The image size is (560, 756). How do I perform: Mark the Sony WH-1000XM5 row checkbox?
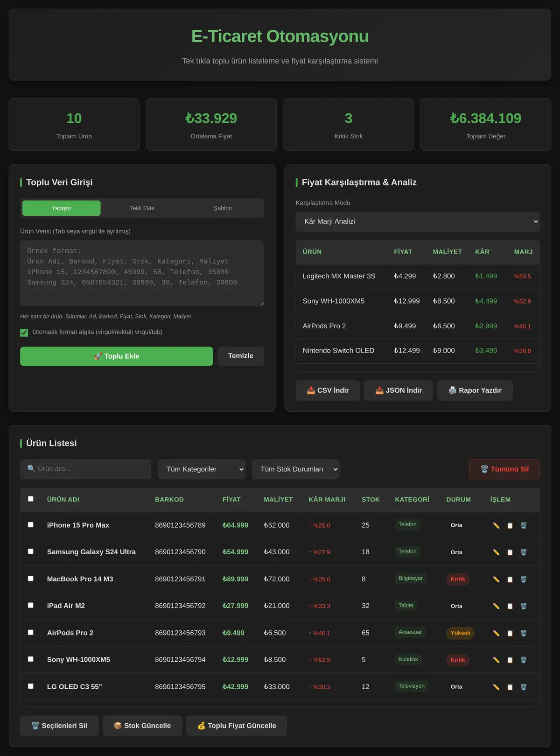click(31, 659)
